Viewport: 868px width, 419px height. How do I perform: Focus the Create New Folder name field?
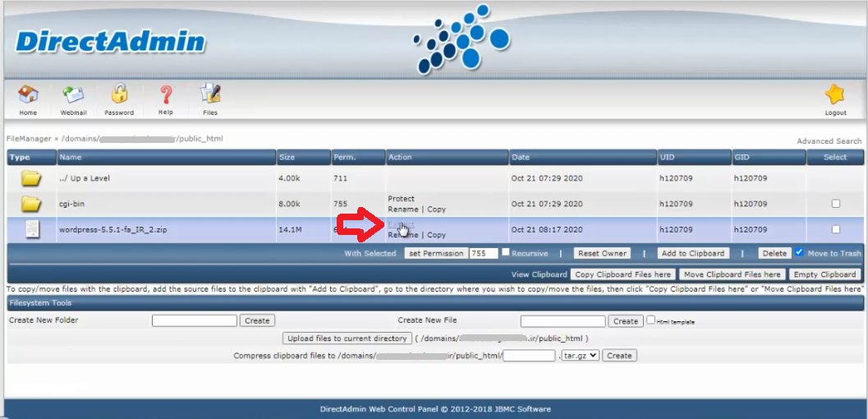tap(195, 320)
